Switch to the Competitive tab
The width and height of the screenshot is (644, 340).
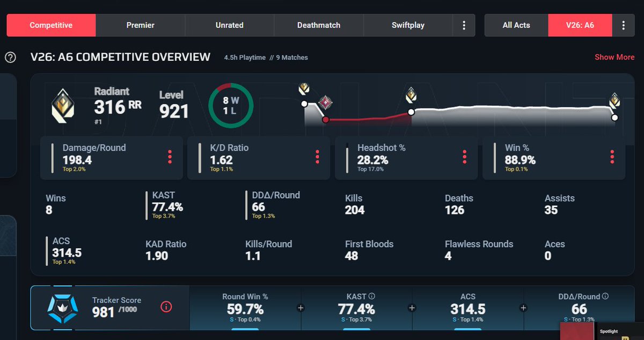tap(51, 25)
